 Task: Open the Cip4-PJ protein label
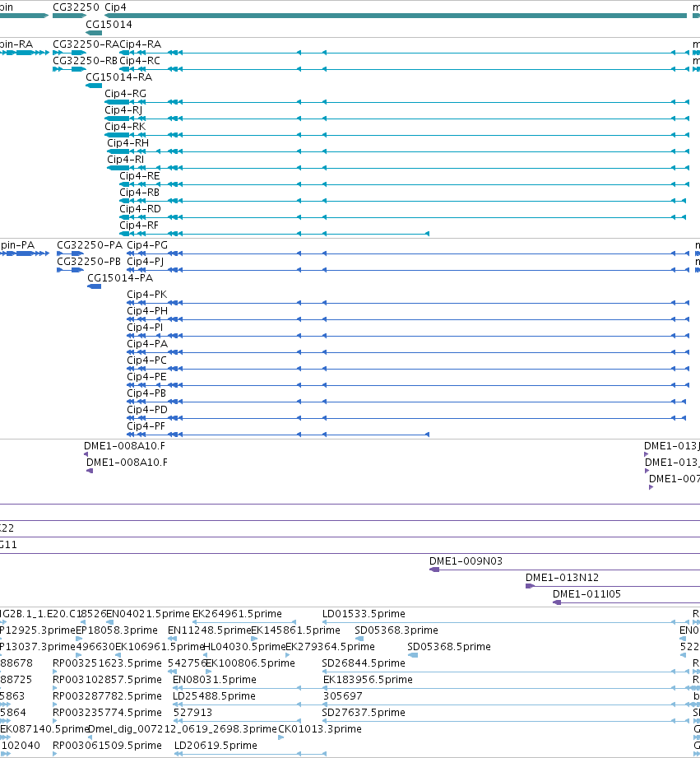(146, 262)
